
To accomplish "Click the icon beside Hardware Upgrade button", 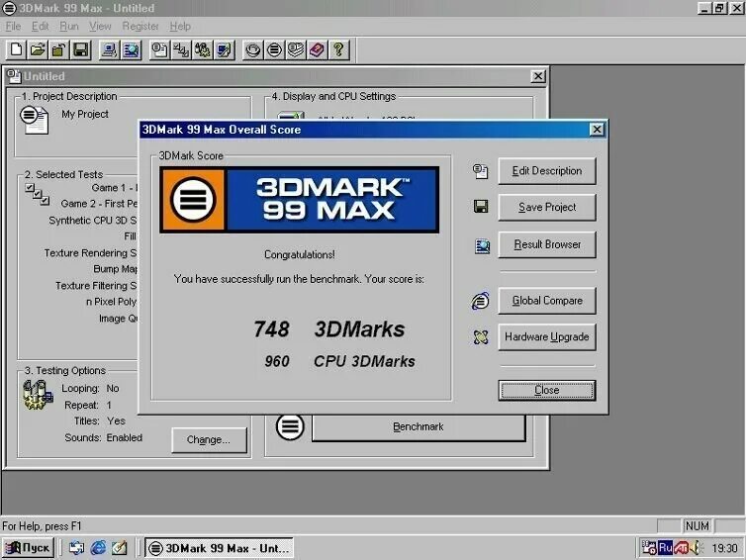I will coord(481,336).
